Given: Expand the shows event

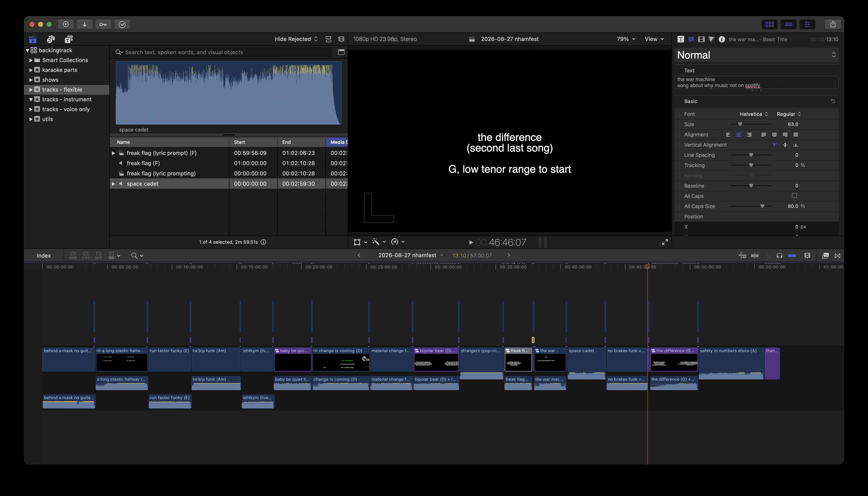Looking at the screenshot, I should (31, 80).
